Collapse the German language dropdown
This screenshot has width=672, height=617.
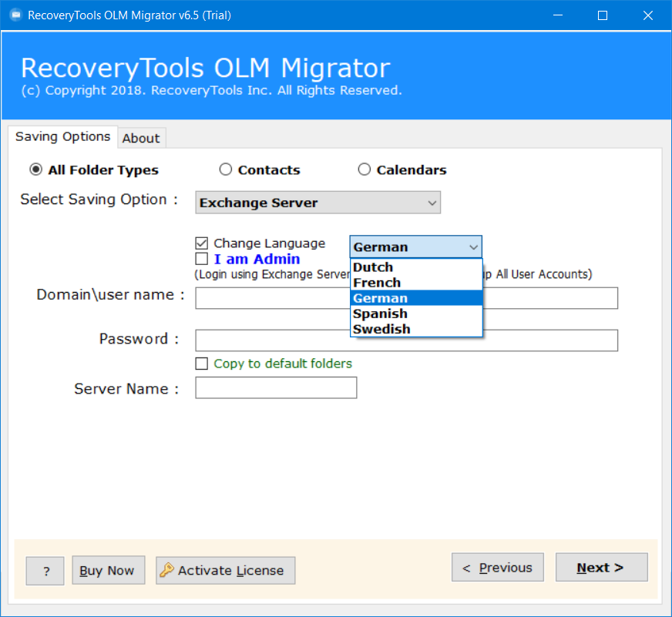pos(415,246)
